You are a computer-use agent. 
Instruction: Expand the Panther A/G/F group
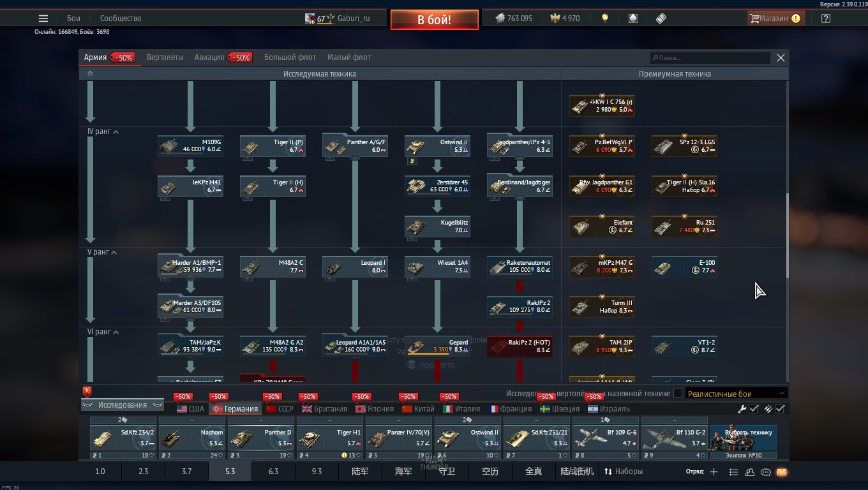(355, 146)
